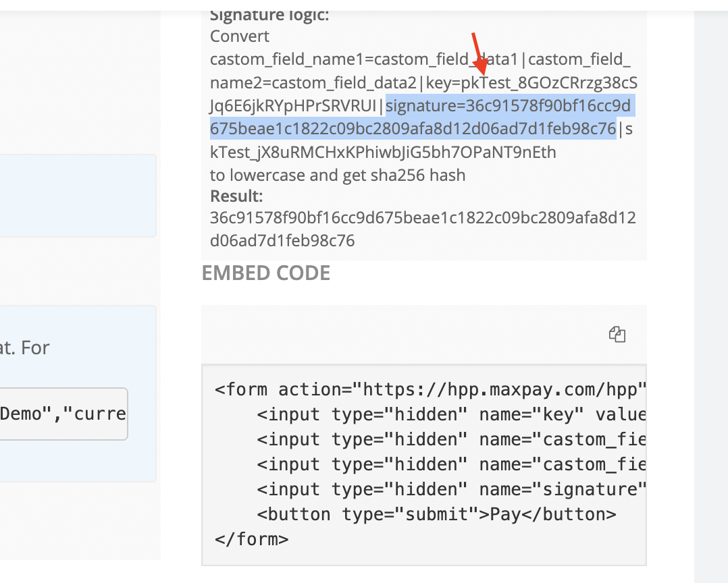Click the hidden input name="signature" code line

click(x=451, y=489)
